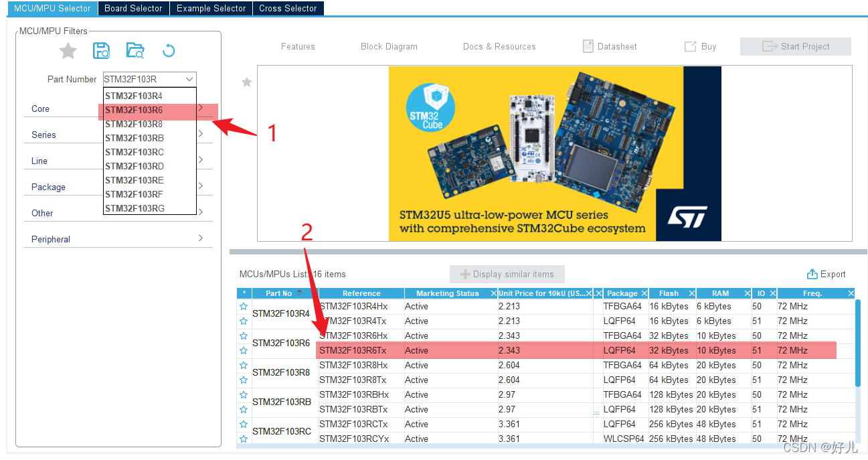Click the STM32U5 promotional banner image
This screenshot has height=460, width=868.
click(x=555, y=153)
